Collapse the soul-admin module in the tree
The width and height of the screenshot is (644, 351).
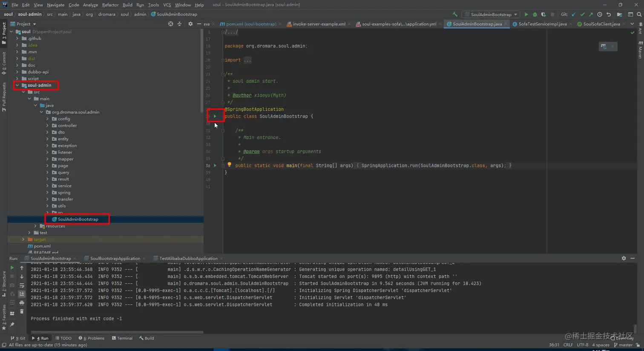(17, 85)
